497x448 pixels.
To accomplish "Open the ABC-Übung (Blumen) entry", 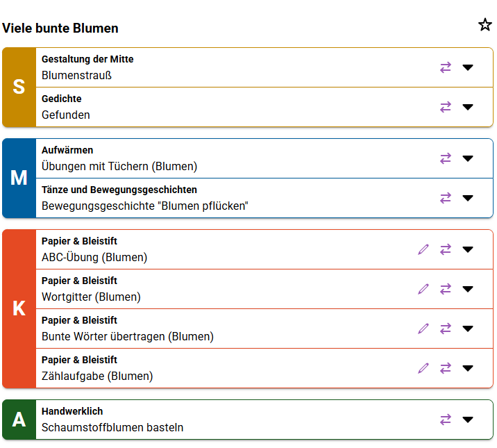I will click(94, 258).
